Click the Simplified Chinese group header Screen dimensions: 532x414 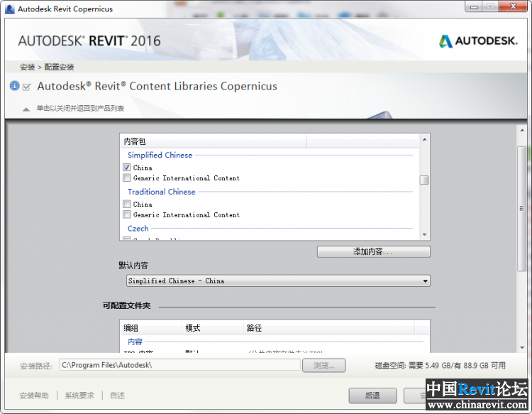pos(160,156)
